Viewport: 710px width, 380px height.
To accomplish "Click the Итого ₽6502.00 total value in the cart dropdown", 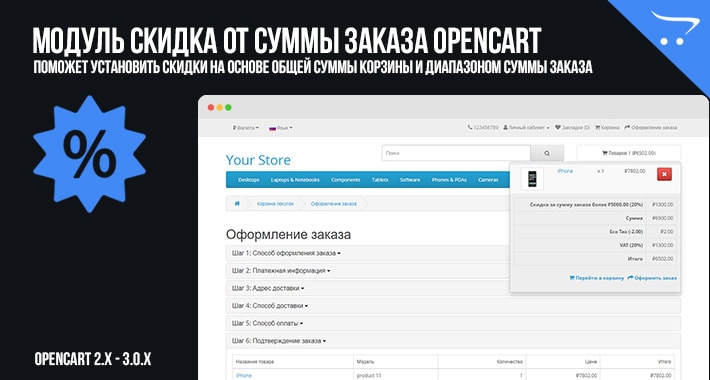I will [x=662, y=259].
